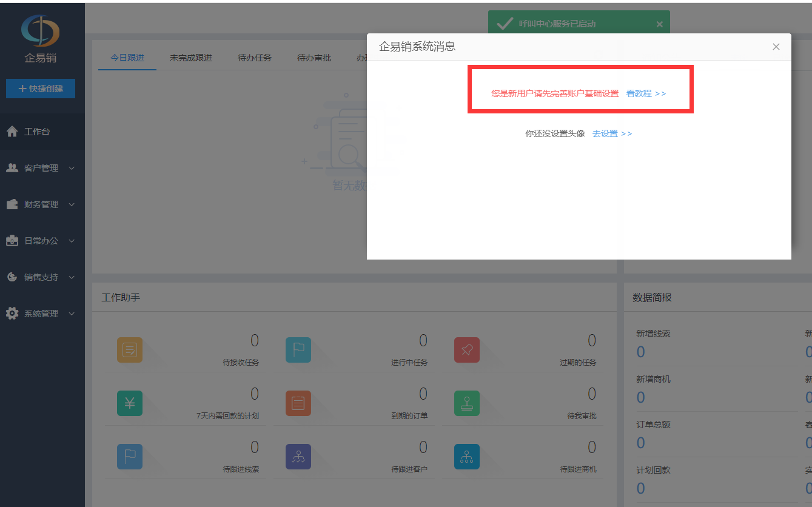The height and width of the screenshot is (507, 812).
Task: Click the yellow pending-receipt task icon
Action: pos(130,350)
